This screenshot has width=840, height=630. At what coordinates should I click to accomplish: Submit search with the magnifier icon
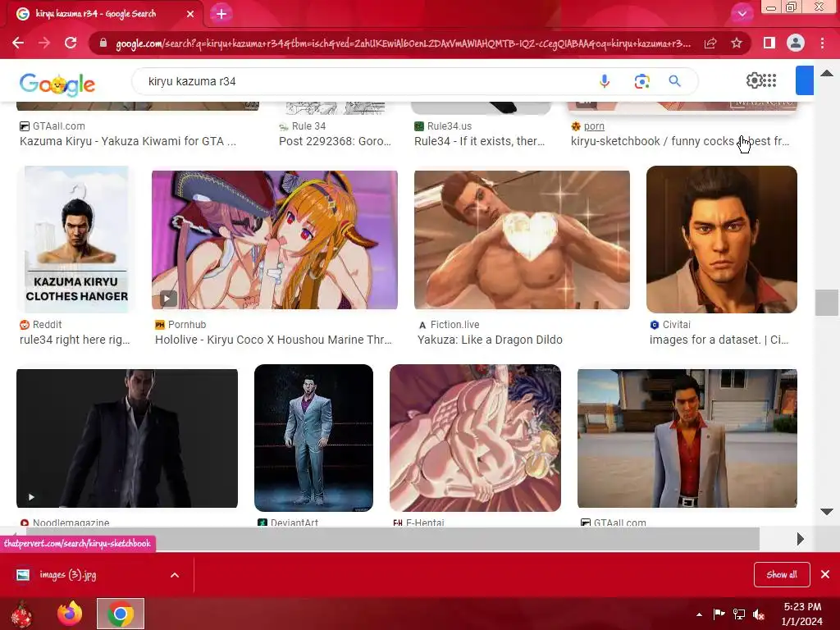pos(674,81)
